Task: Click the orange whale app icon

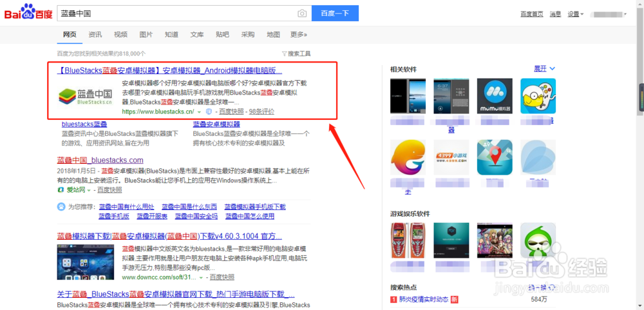Action: pos(408,157)
